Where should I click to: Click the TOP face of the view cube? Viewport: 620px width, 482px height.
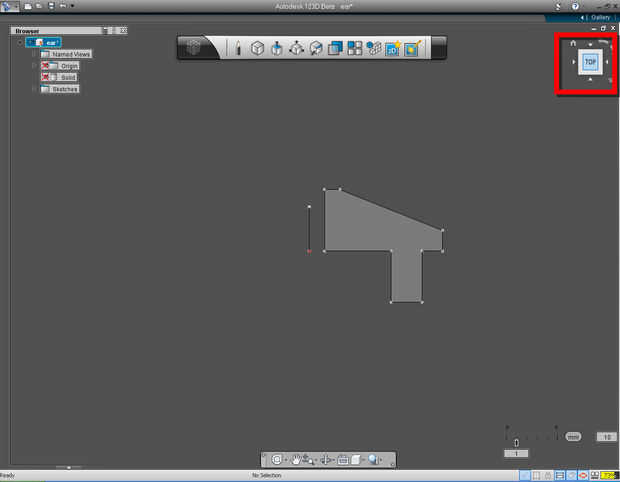tap(590, 62)
